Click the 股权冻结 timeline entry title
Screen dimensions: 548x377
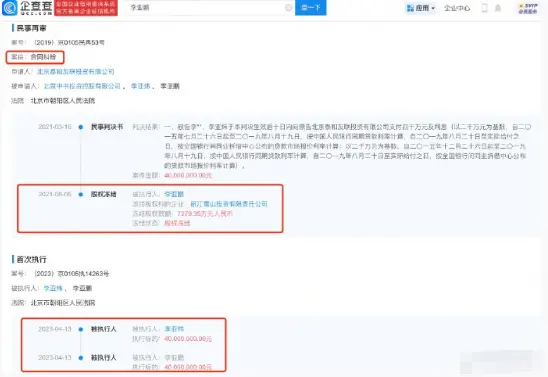tap(103, 194)
